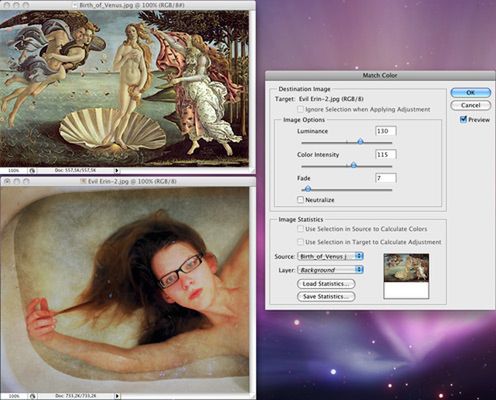Toggle Ignore Selection when Applying Adjustment

300,109
